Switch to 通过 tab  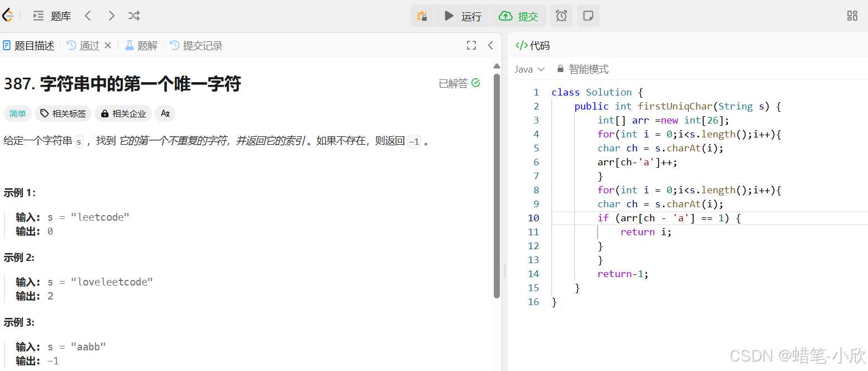pos(83,46)
